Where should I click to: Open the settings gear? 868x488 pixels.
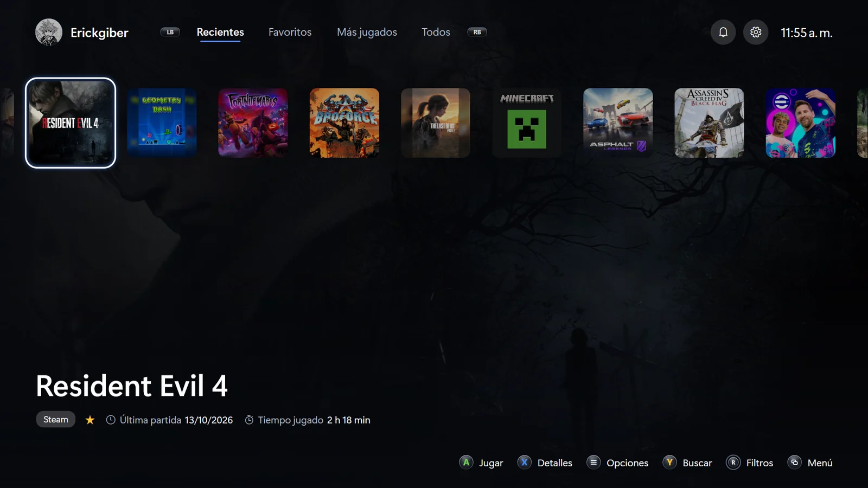click(x=756, y=33)
